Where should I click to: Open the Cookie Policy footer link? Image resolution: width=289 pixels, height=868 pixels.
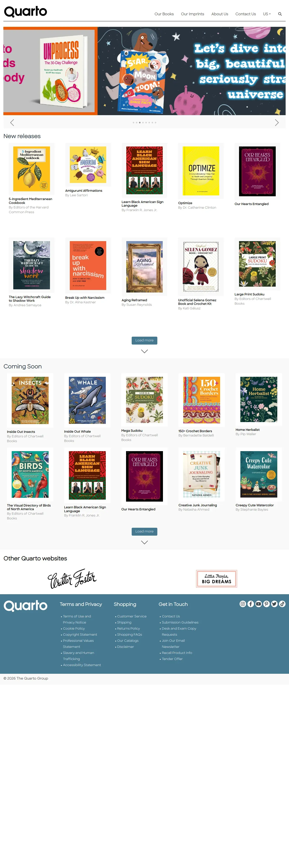pos(74,628)
